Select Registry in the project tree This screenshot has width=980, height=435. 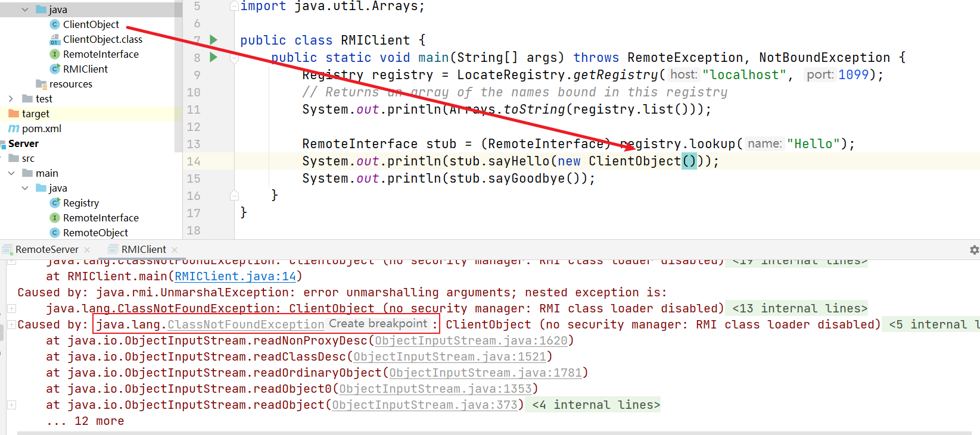tap(81, 203)
